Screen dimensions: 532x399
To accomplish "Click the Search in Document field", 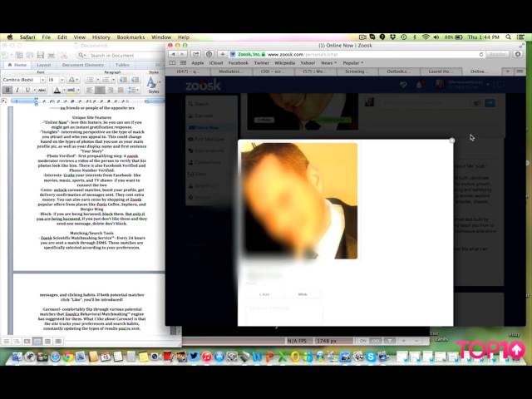I will pos(121,55).
